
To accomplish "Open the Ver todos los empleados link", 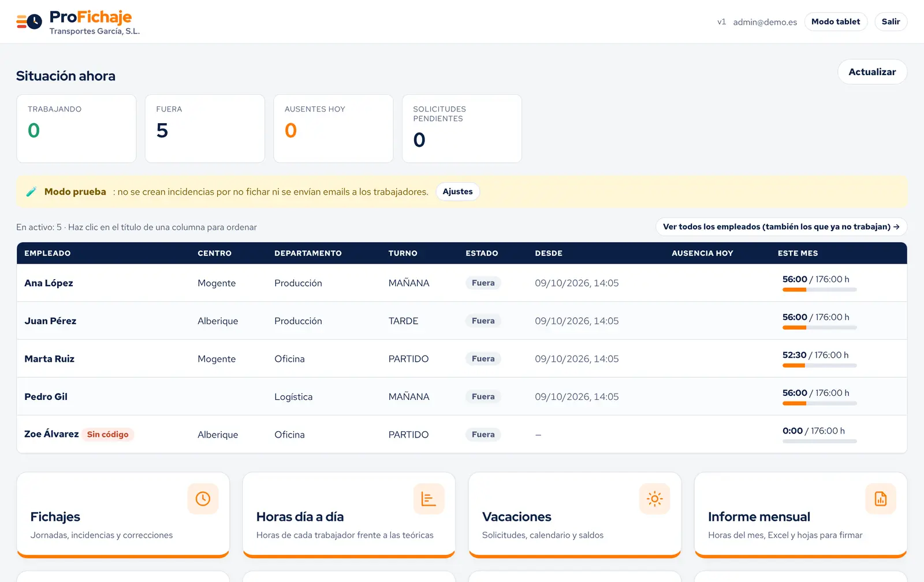I will click(781, 227).
